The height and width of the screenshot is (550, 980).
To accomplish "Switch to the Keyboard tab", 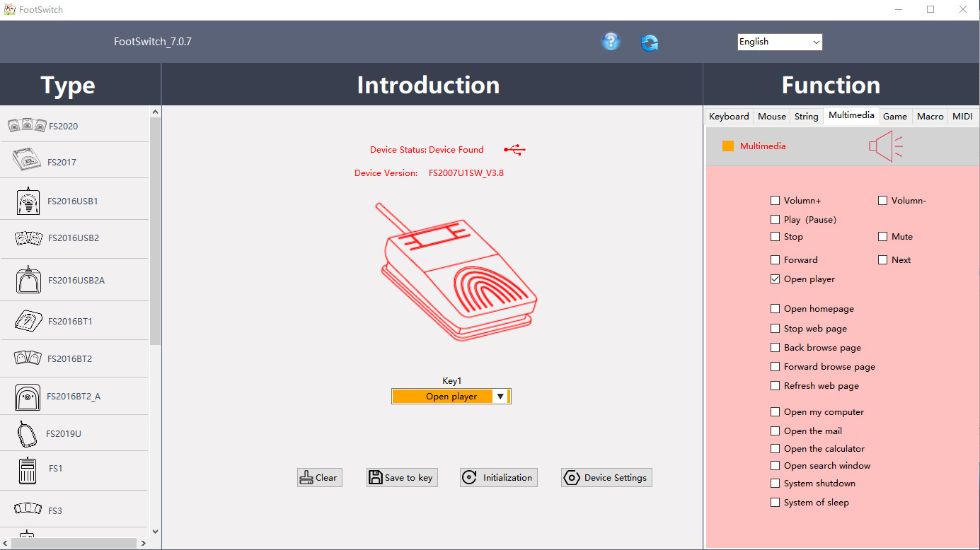I will (x=729, y=117).
